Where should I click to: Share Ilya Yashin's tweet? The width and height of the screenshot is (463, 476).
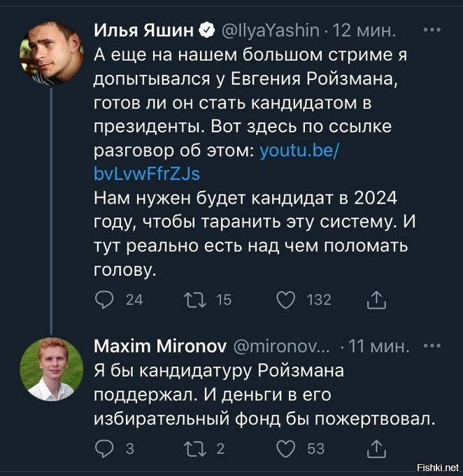click(x=376, y=300)
